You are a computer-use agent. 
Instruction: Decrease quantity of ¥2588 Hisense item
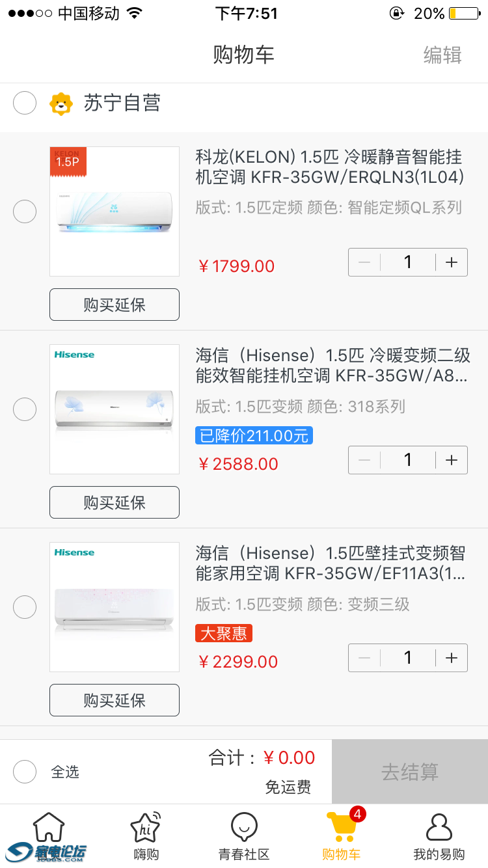click(364, 460)
